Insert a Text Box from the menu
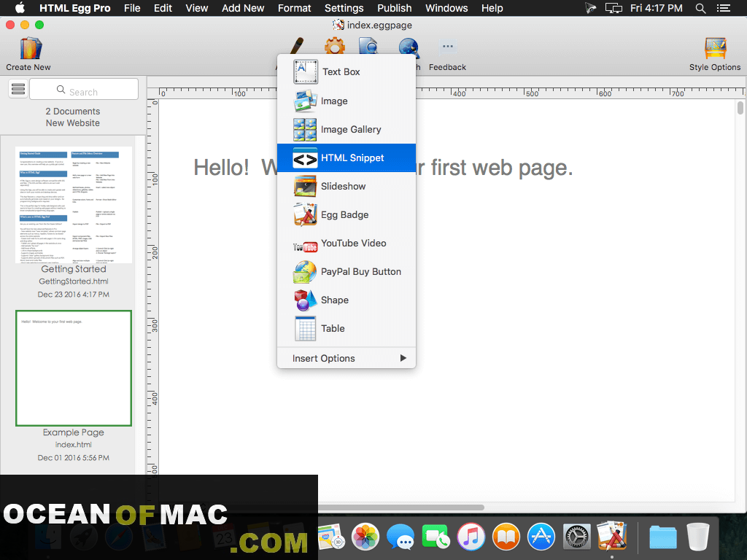Screen dimensions: 747x560 tap(347, 72)
